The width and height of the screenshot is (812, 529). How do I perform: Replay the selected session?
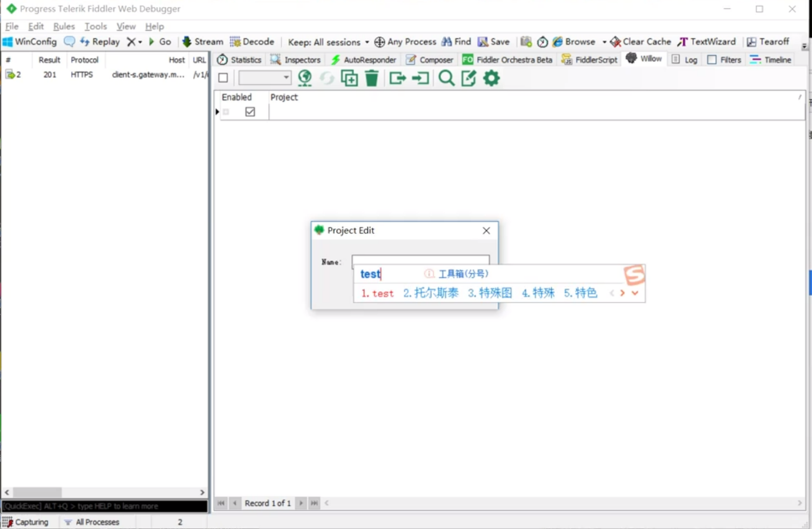click(100, 42)
